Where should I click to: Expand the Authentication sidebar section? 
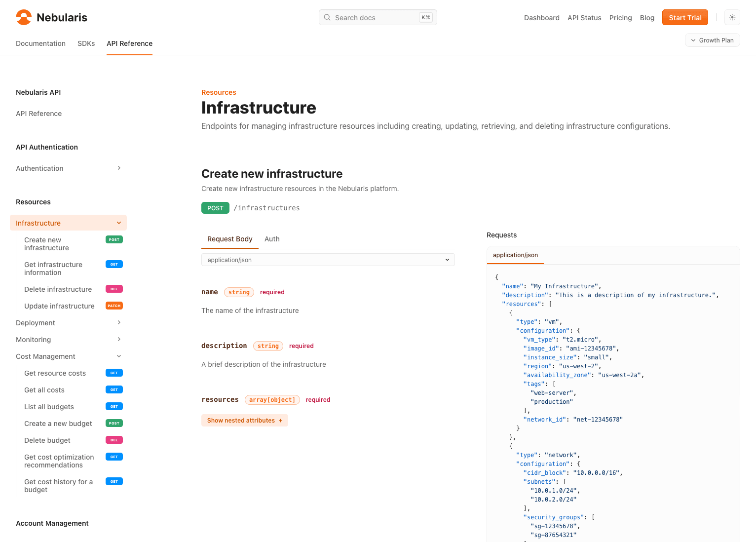(119, 168)
